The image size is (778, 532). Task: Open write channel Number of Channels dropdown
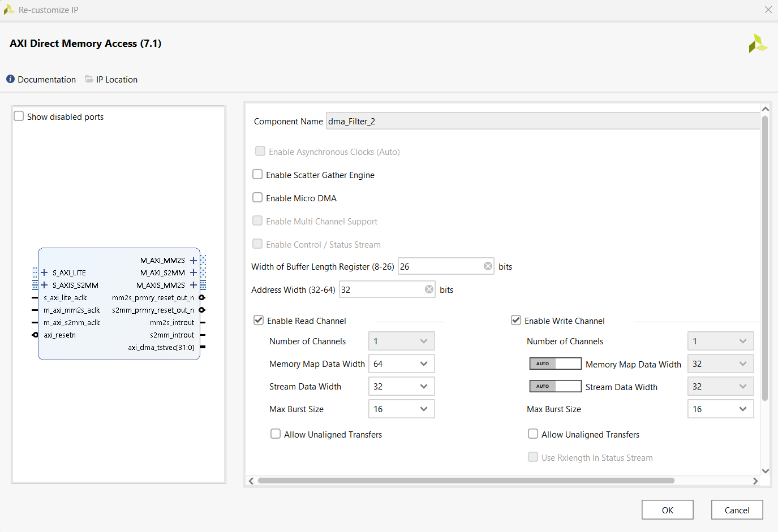(x=721, y=341)
